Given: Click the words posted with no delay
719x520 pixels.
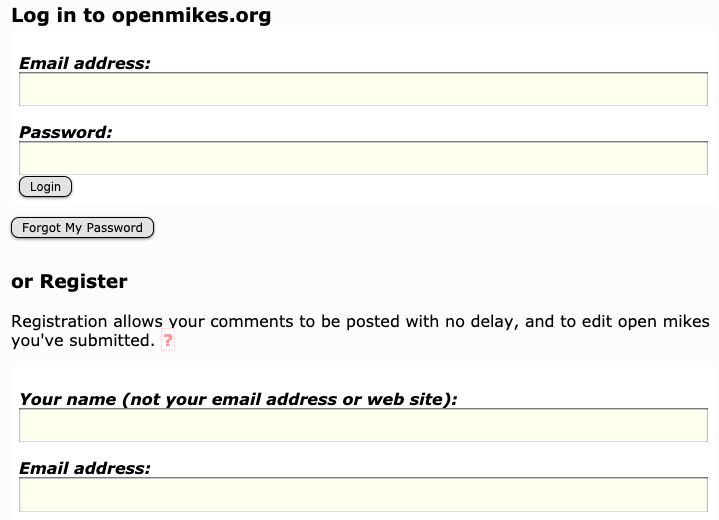Looking at the screenshot, I should tap(432, 321).
